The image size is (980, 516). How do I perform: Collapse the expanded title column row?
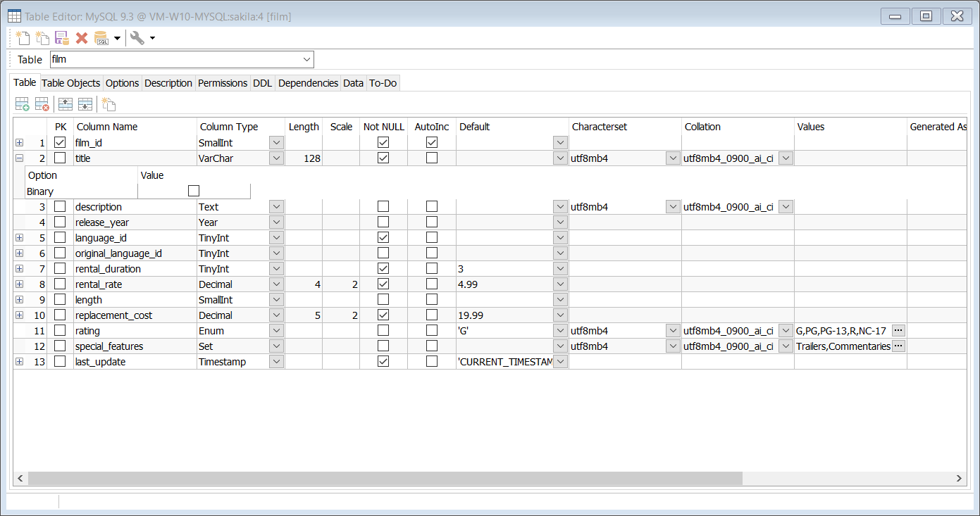point(19,158)
